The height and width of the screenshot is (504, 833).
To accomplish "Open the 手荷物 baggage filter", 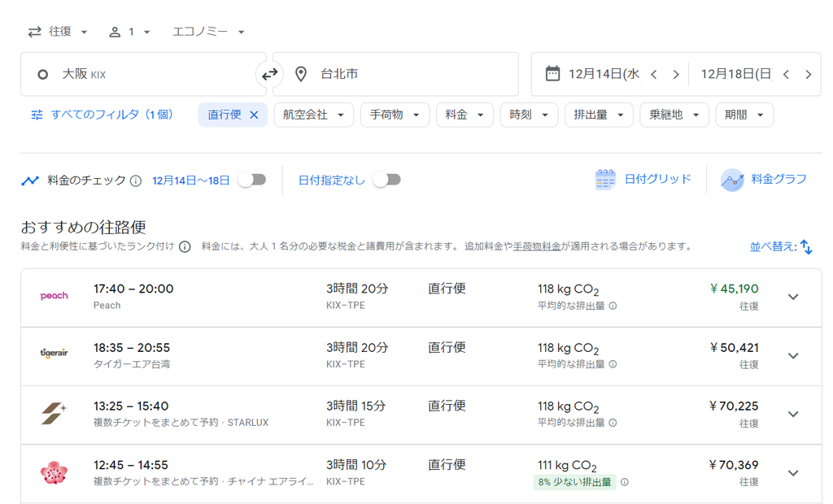I will (395, 115).
